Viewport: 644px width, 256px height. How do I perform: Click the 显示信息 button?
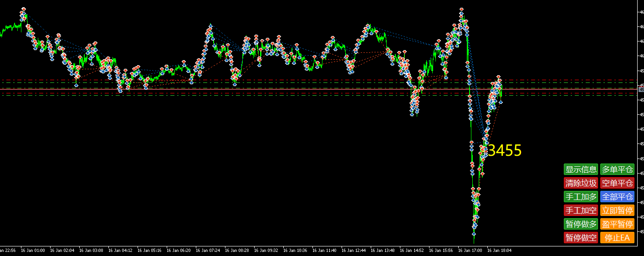581,169
